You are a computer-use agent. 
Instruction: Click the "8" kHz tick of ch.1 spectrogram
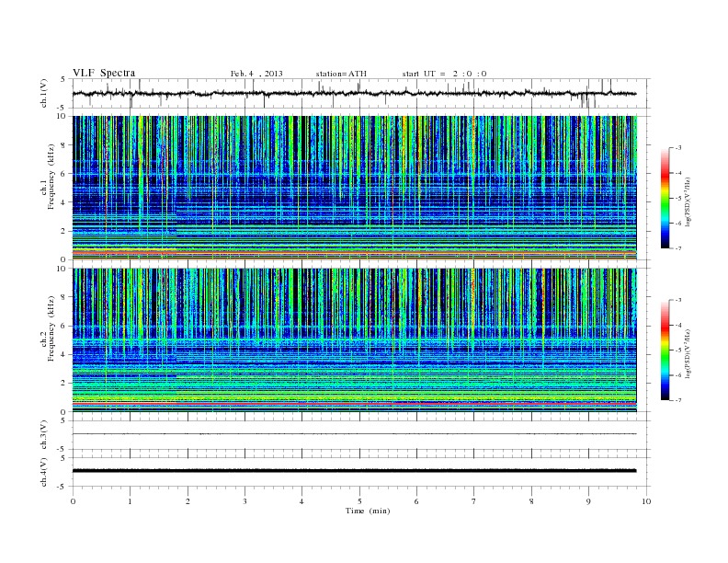[x=63, y=145]
